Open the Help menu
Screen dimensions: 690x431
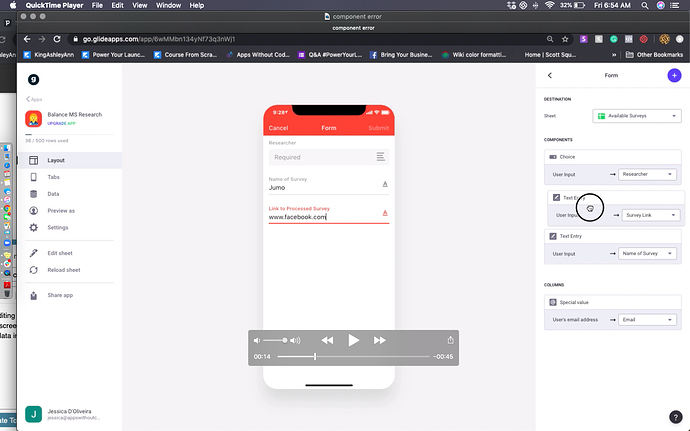click(197, 5)
